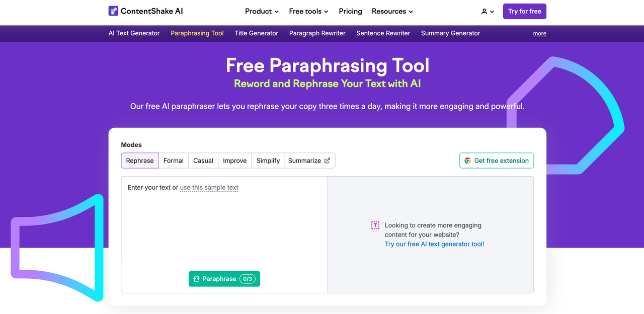
Task: Click the purple text generator T icon
Action: coord(375,225)
